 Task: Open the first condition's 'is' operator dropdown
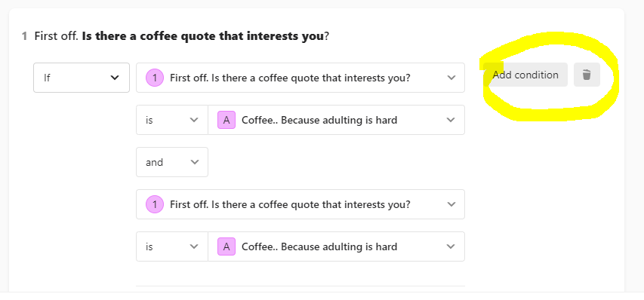click(x=172, y=120)
